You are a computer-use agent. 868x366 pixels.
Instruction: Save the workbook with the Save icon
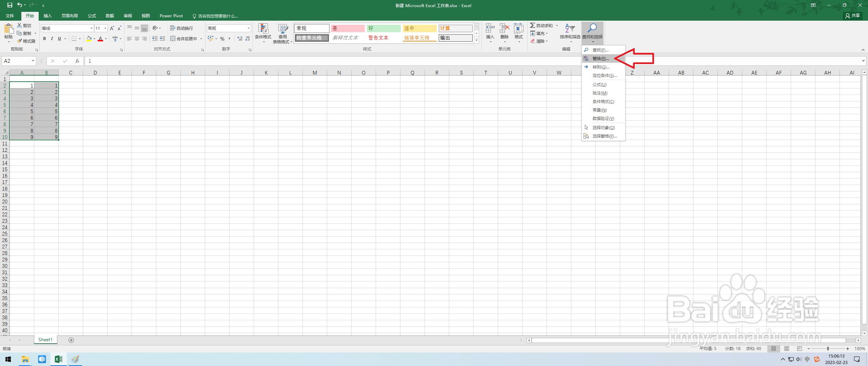(x=9, y=5)
